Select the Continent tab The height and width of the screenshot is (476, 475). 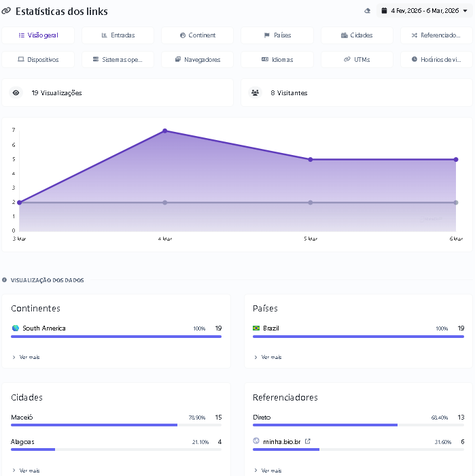(x=197, y=35)
